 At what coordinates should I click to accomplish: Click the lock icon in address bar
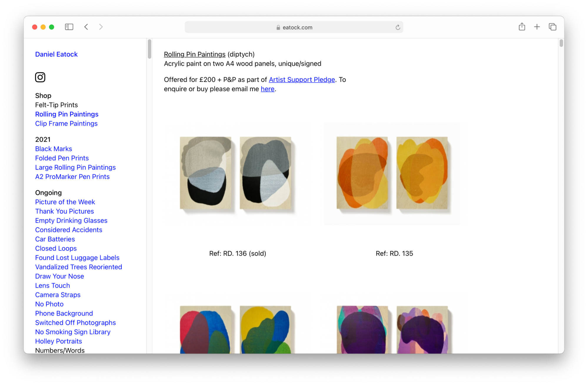(x=278, y=27)
